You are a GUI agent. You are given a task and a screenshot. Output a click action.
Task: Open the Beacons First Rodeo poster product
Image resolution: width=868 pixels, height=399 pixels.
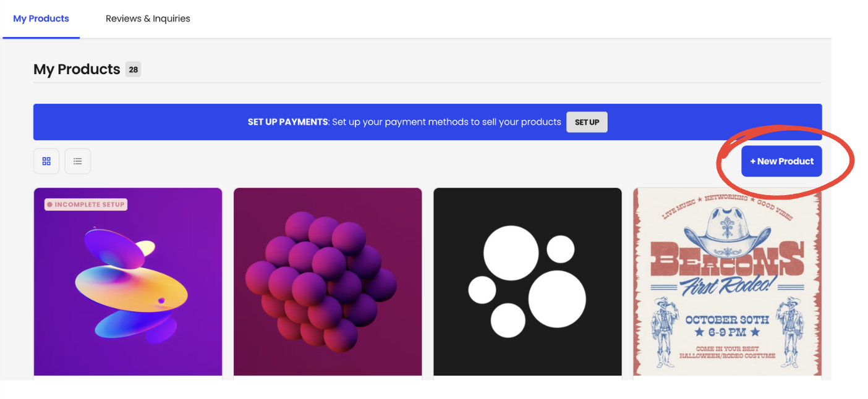[728, 282]
